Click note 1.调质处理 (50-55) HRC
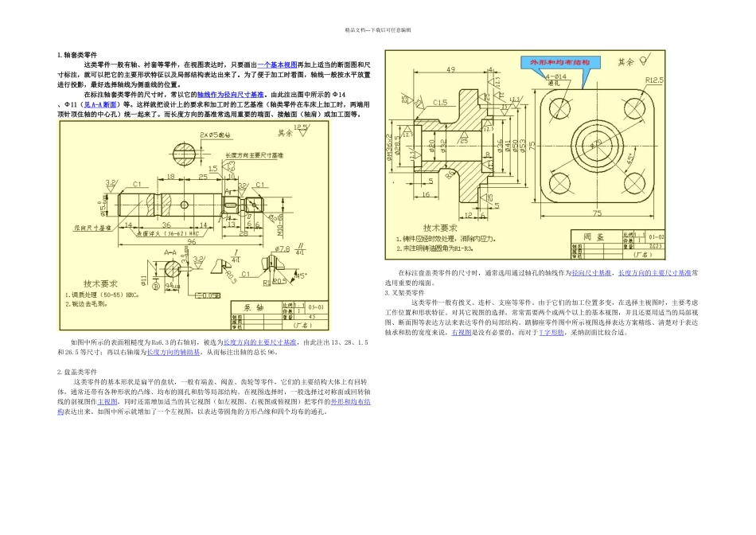756x535 pixels. click(x=102, y=295)
